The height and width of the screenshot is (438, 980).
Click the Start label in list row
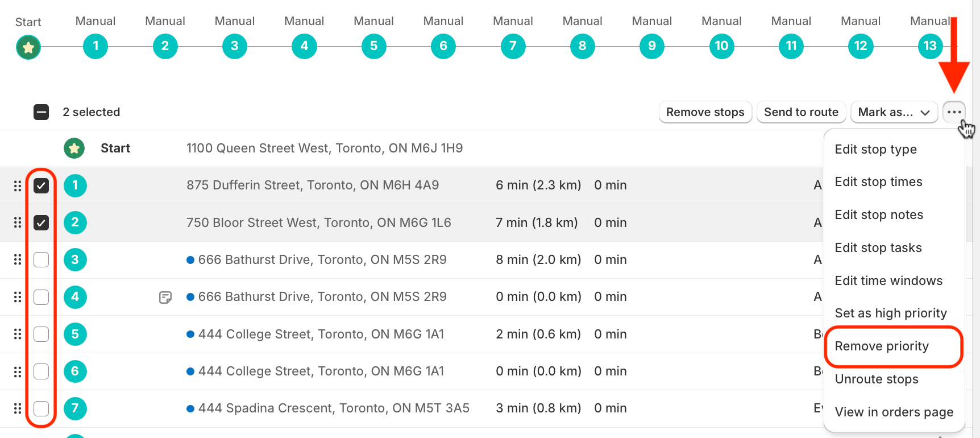point(115,148)
